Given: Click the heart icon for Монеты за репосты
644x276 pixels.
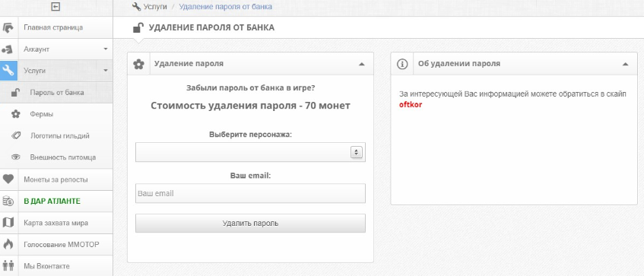Looking at the screenshot, I should click(8, 179).
